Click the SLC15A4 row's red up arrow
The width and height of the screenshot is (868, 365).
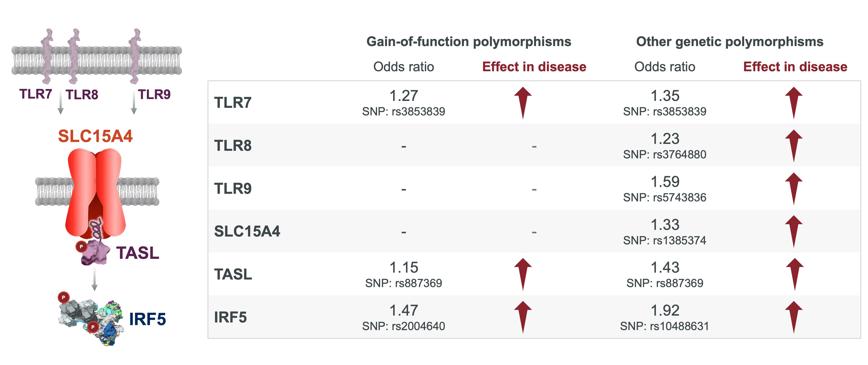click(x=793, y=231)
